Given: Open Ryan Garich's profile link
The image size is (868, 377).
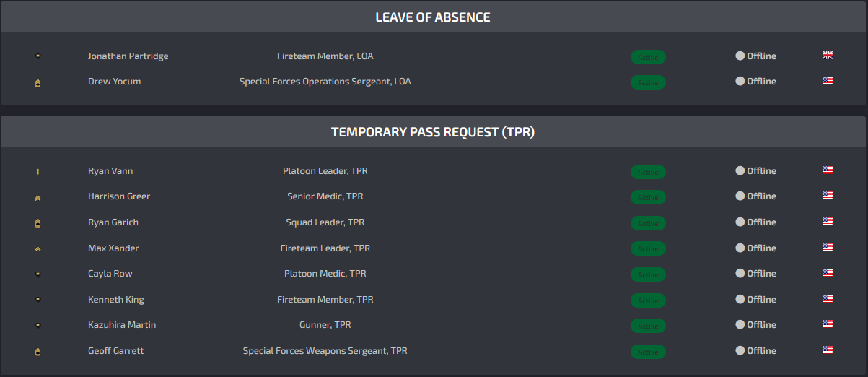Looking at the screenshot, I should (113, 222).
